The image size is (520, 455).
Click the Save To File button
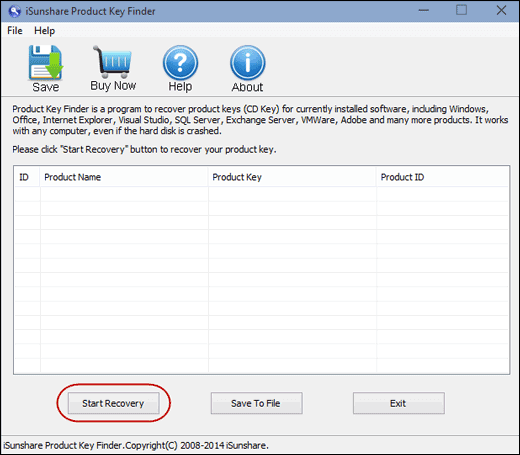coord(256,403)
